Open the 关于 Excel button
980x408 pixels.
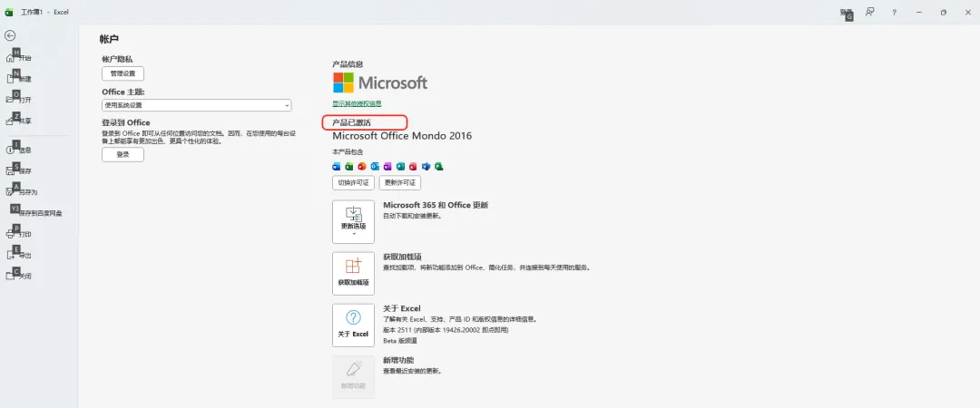(x=353, y=325)
